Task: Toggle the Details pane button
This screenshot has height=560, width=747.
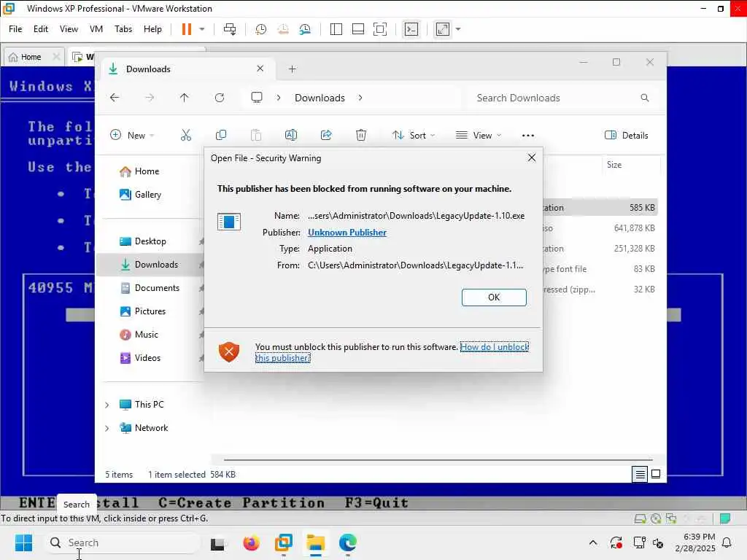Action: pyautogui.click(x=626, y=135)
